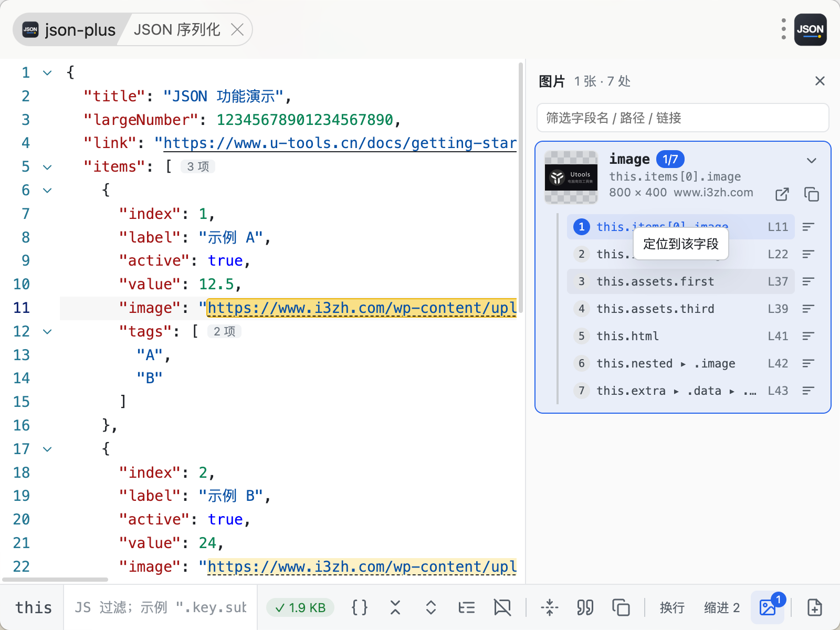Open the image URL link on line 22
This screenshot has height=630, width=840.
coord(362,566)
